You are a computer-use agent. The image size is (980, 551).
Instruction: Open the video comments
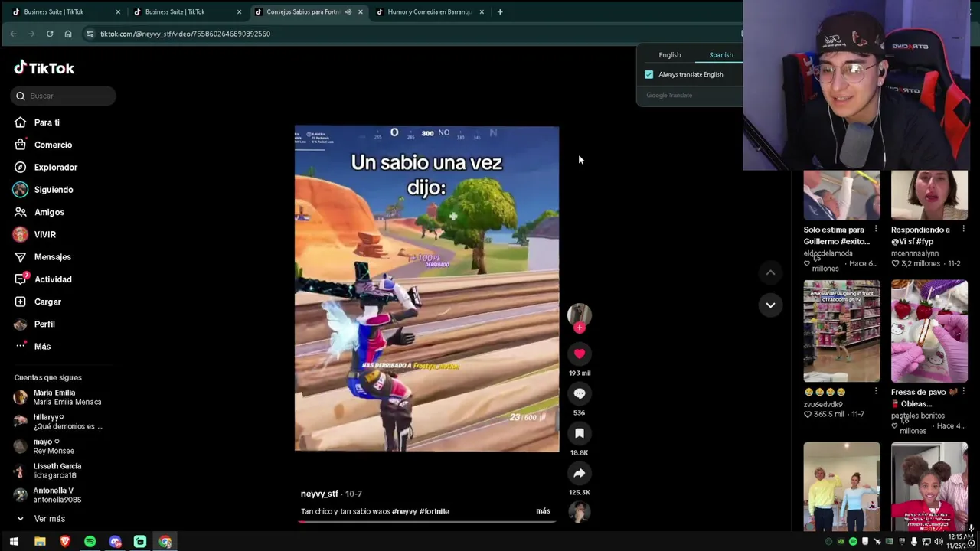[580, 393]
